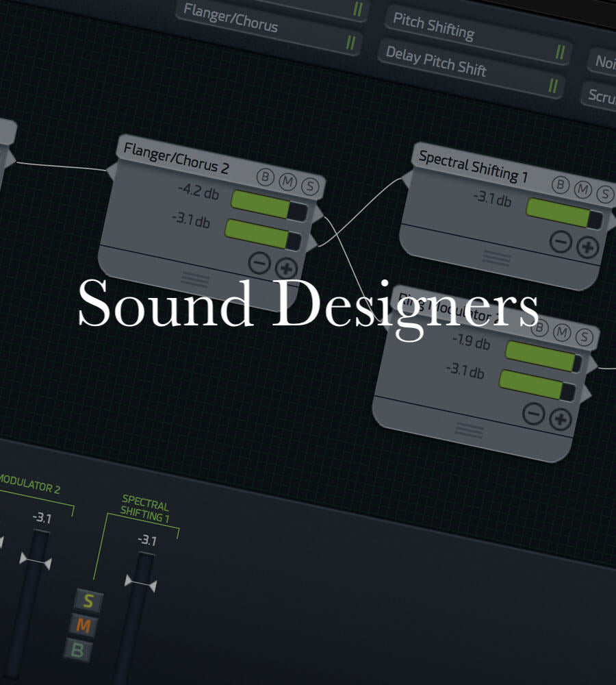Click minus icon on Flanger/Chorus 2 node
Image resolution: width=616 pixels, height=685 pixels.
[x=259, y=262]
